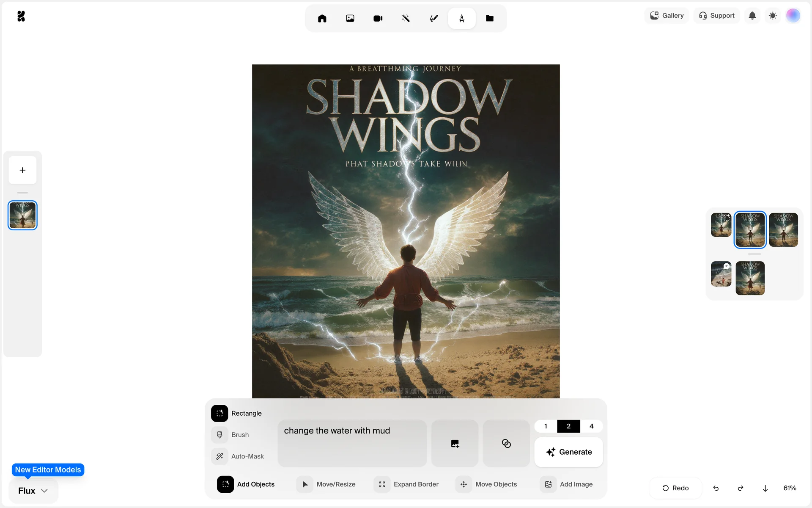Click the add reference image icon
Image resolution: width=812 pixels, height=508 pixels.
455,443
